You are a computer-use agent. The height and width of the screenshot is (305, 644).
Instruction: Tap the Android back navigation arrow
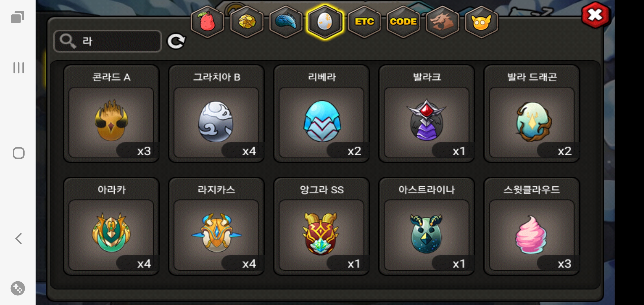click(19, 239)
